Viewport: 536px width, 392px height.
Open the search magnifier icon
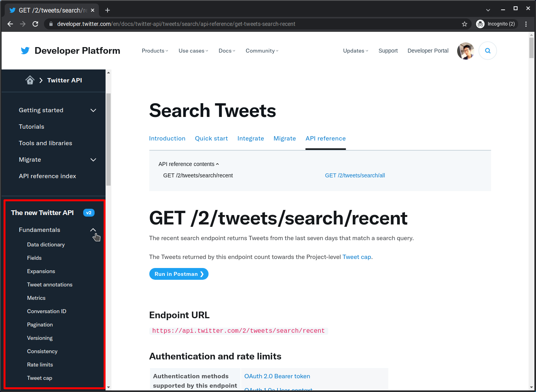[487, 51]
